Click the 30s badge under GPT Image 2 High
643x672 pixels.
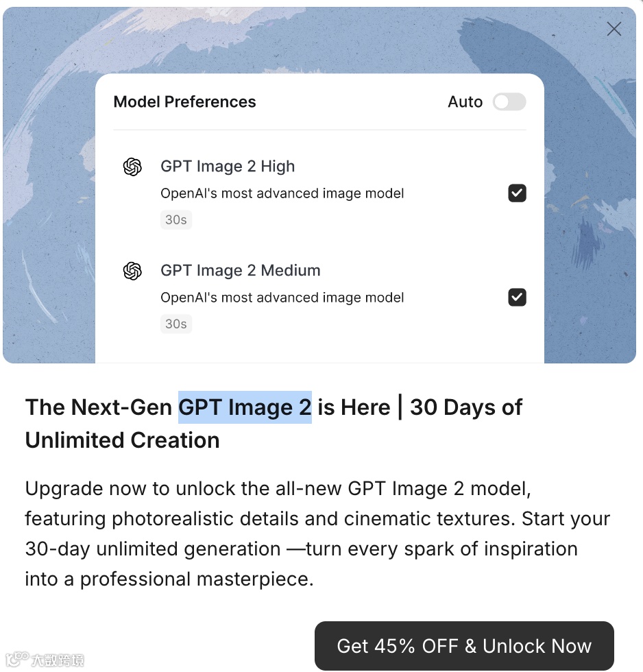(175, 219)
